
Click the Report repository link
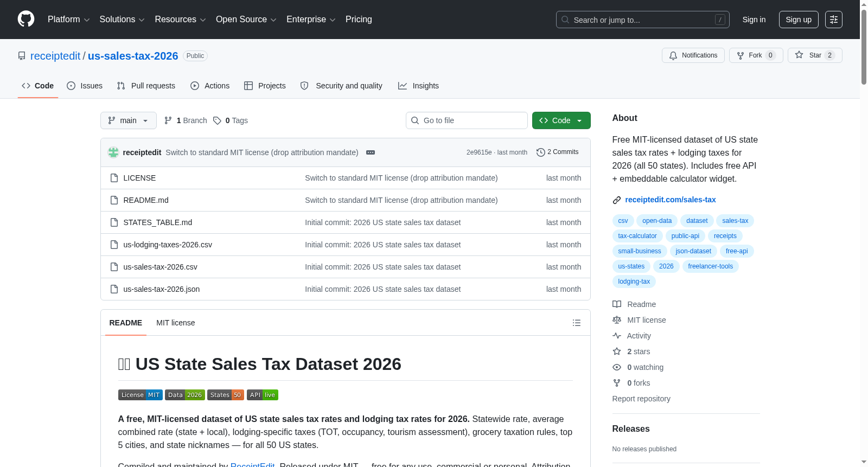pos(641,399)
